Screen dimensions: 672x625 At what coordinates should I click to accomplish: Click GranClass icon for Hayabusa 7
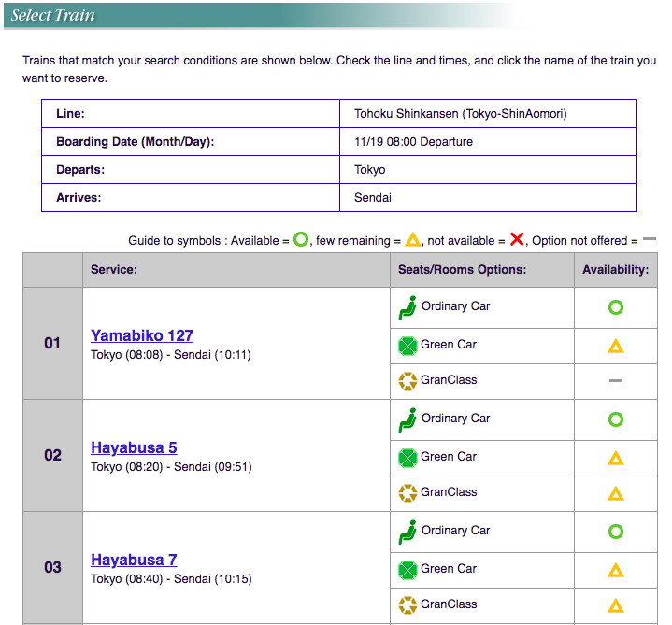coord(407,605)
